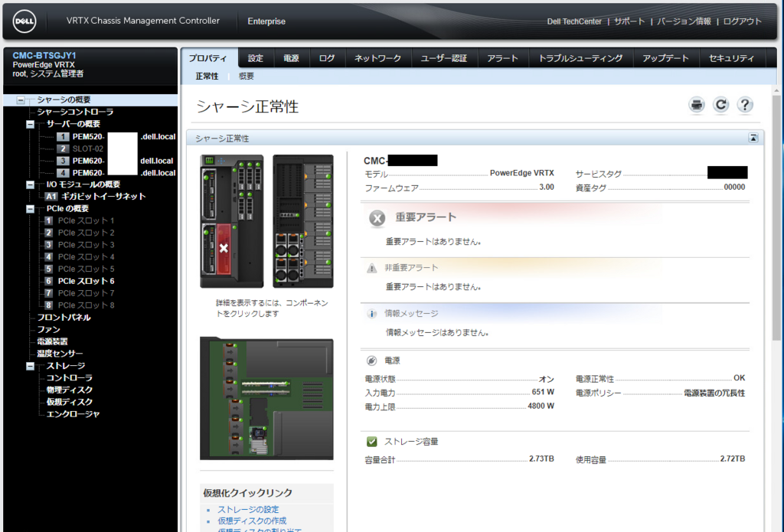Select エンクロージャ in the tree
Image resolution: width=784 pixels, height=532 pixels.
(x=73, y=414)
